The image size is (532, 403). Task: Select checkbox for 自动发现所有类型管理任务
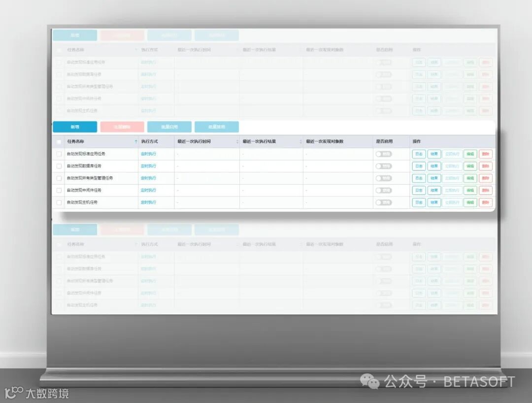coord(59,178)
